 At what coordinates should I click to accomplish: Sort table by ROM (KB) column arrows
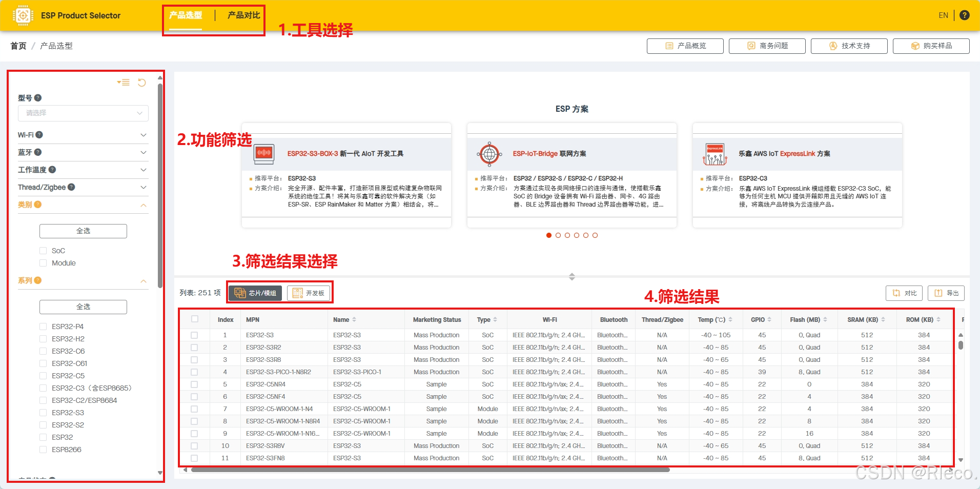[x=938, y=320]
